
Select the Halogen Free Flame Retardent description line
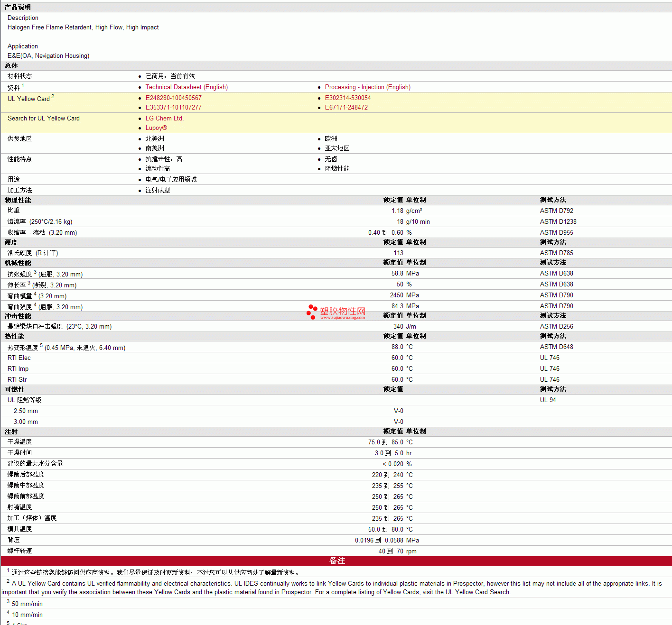[x=83, y=28]
